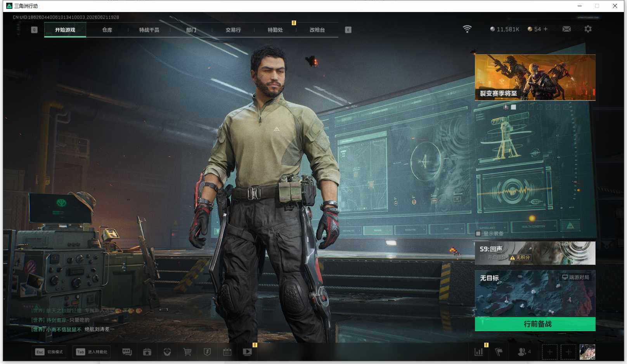627x364 pixels.
Task: Check the Wi-Fi network status icon
Action: click(467, 29)
